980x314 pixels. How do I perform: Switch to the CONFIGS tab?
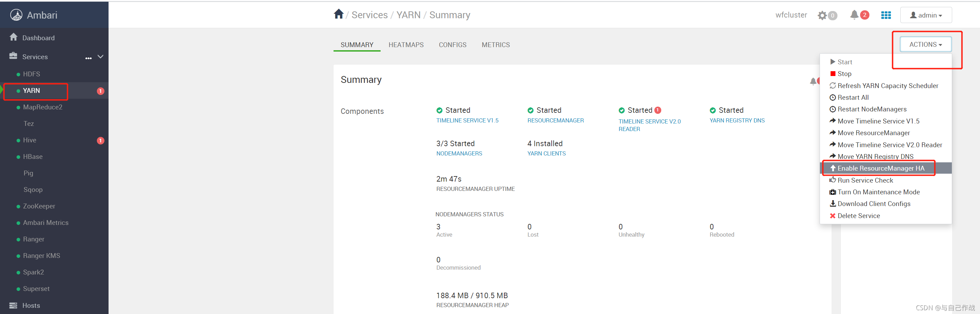(x=452, y=45)
